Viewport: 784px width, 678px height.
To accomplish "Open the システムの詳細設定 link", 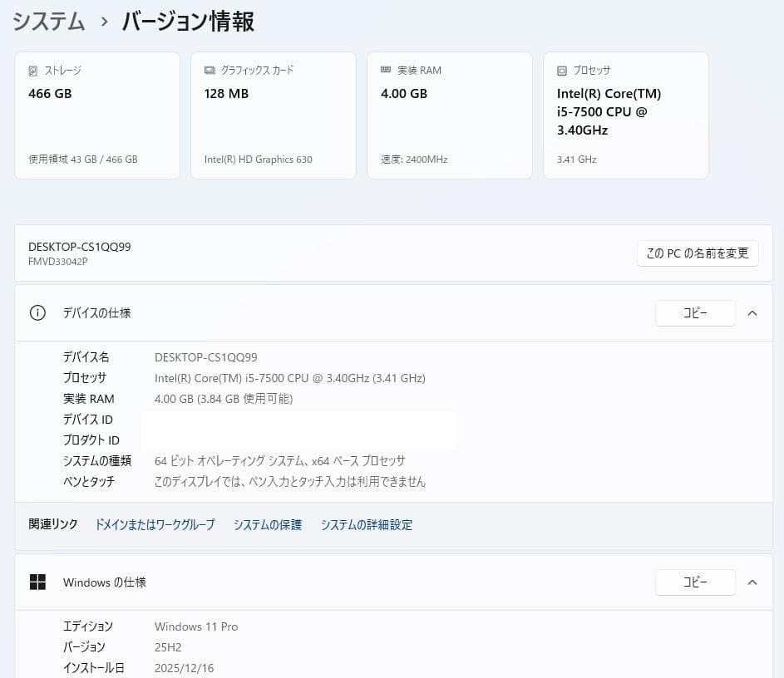I will 366,524.
